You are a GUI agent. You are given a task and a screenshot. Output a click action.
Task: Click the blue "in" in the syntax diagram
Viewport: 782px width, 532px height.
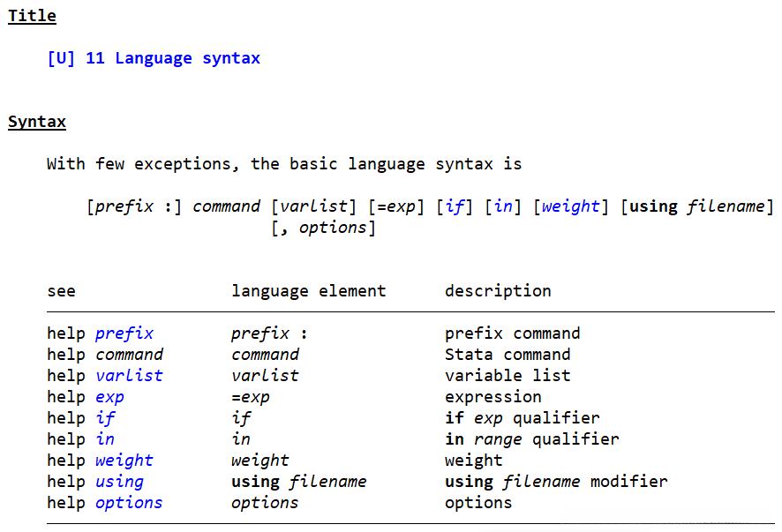pos(503,206)
